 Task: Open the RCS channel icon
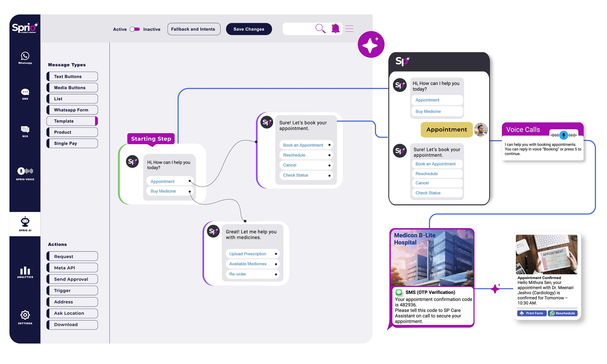pos(25,129)
